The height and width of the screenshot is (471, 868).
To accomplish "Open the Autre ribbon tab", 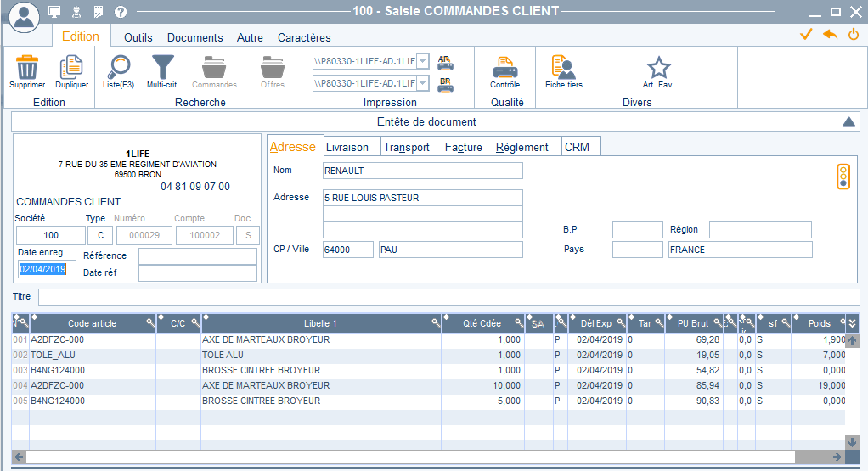I will tap(250, 37).
